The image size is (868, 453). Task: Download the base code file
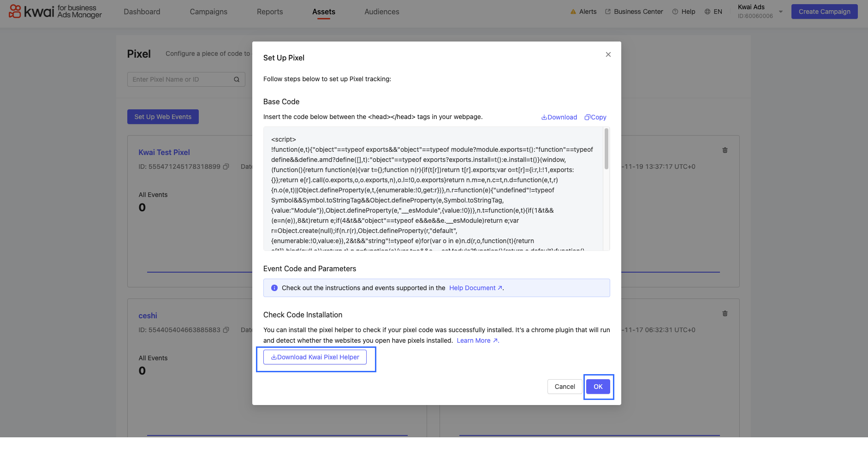pyautogui.click(x=559, y=117)
